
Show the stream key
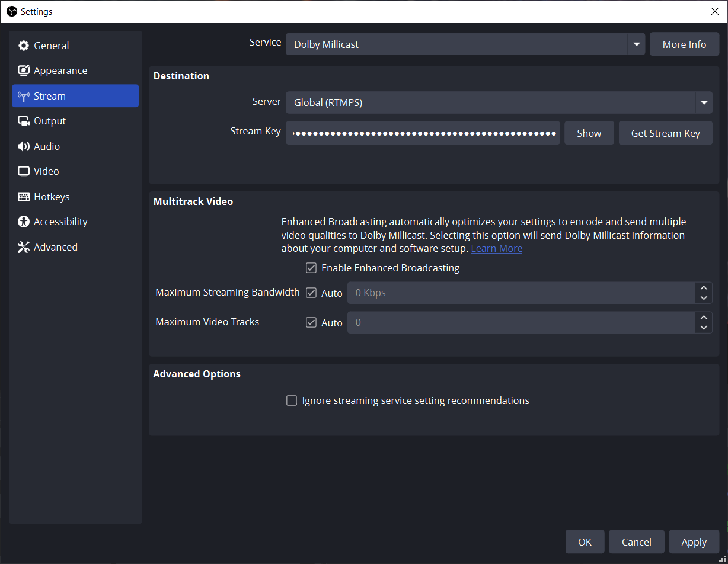[589, 133]
